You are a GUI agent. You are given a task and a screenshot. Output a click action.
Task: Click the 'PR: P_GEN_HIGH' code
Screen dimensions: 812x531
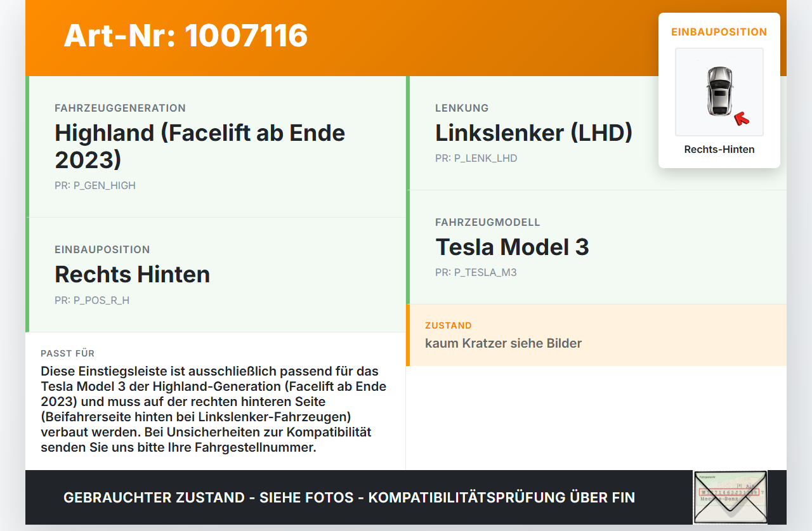[95, 186]
